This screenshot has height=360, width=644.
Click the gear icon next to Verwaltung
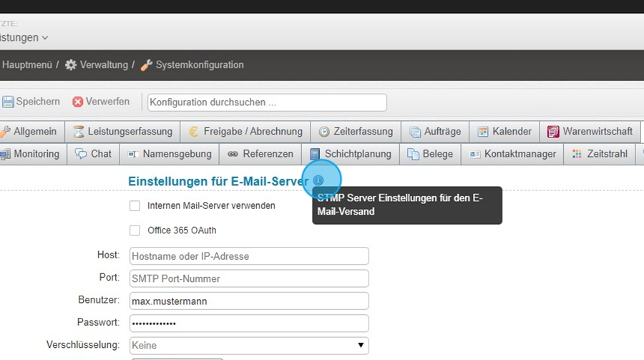coord(71,65)
